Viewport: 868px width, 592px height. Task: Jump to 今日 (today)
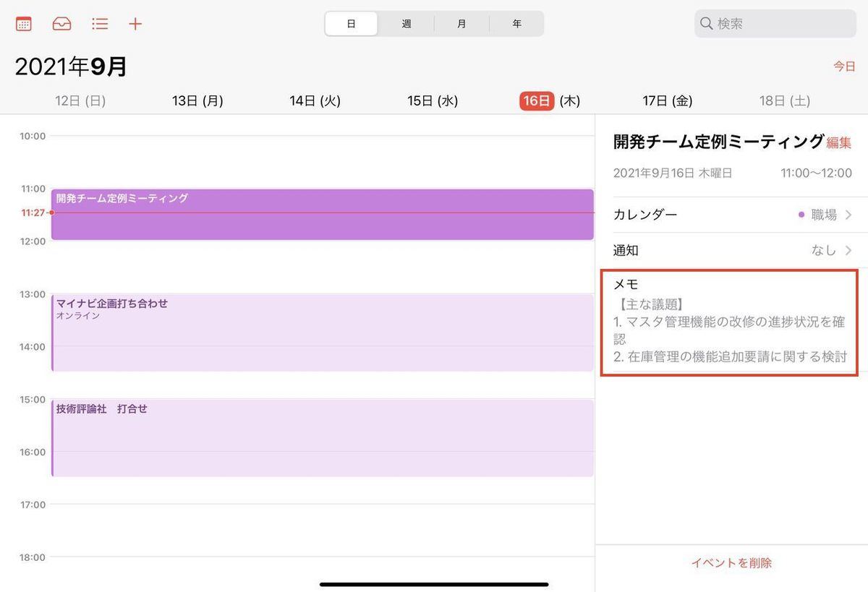coord(844,67)
